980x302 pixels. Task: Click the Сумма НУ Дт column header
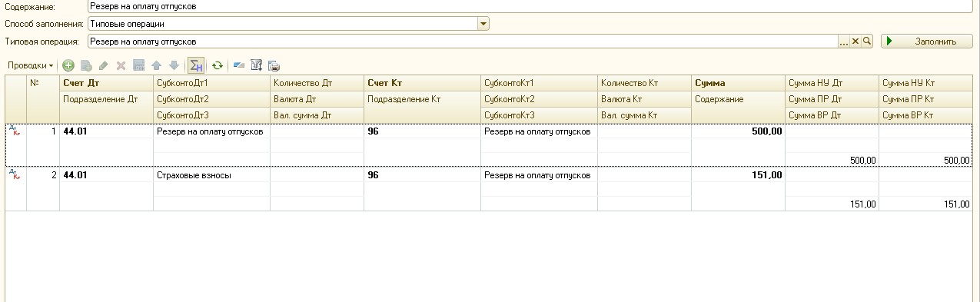(x=832, y=82)
